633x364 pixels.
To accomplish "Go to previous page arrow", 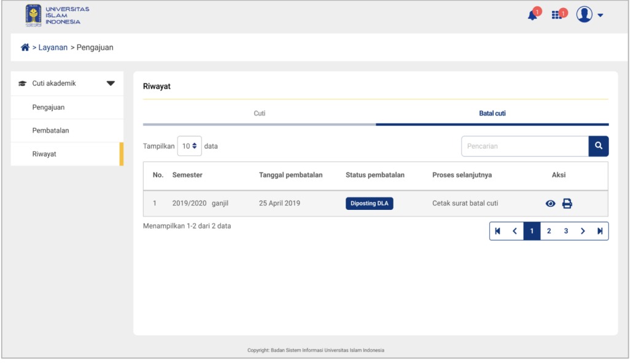I will click(515, 231).
